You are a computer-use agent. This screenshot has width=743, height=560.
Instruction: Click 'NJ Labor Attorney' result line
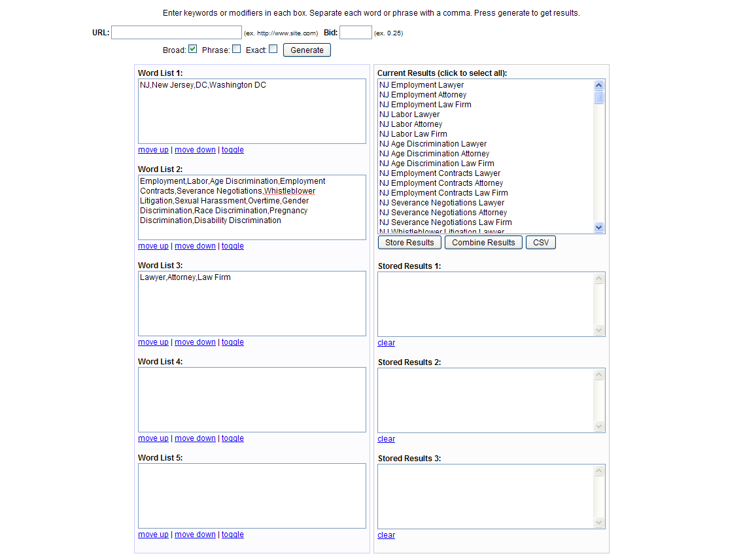[x=410, y=124]
